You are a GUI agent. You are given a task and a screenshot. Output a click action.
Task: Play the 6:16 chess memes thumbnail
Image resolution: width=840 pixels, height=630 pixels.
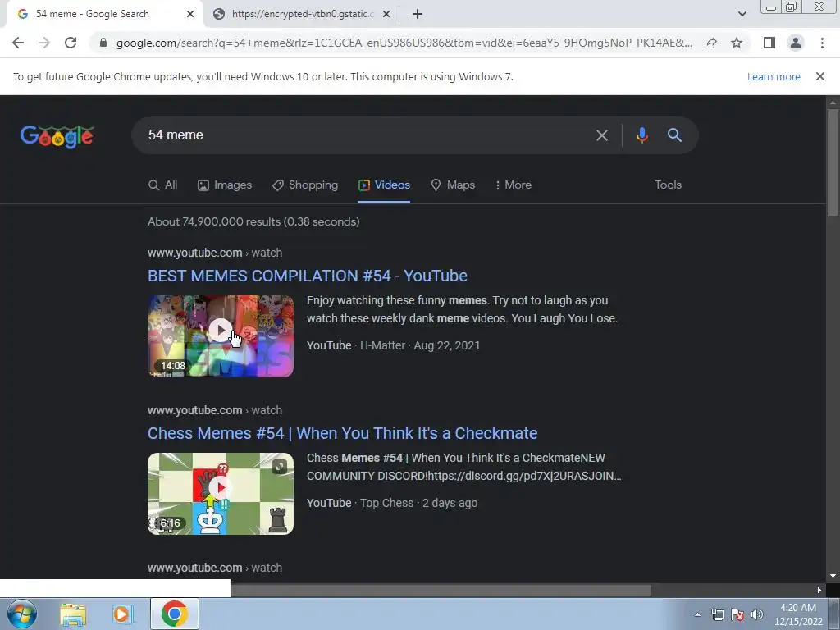tap(221, 493)
